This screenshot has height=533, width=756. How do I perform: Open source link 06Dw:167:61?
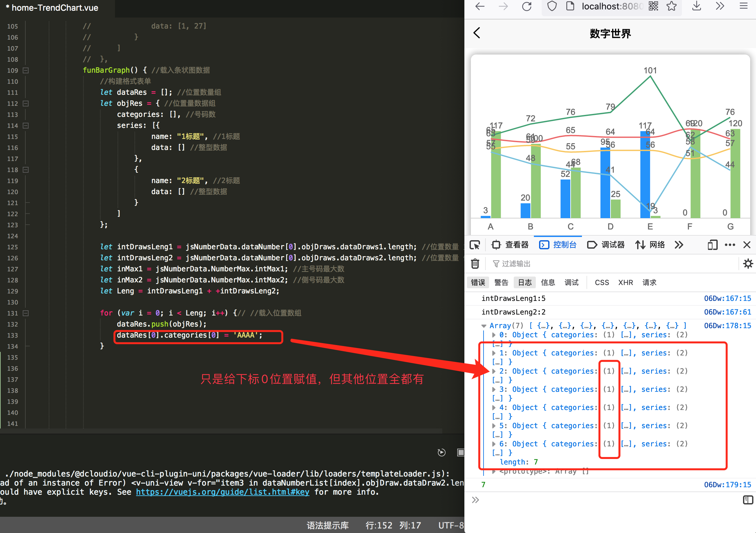tap(727, 312)
